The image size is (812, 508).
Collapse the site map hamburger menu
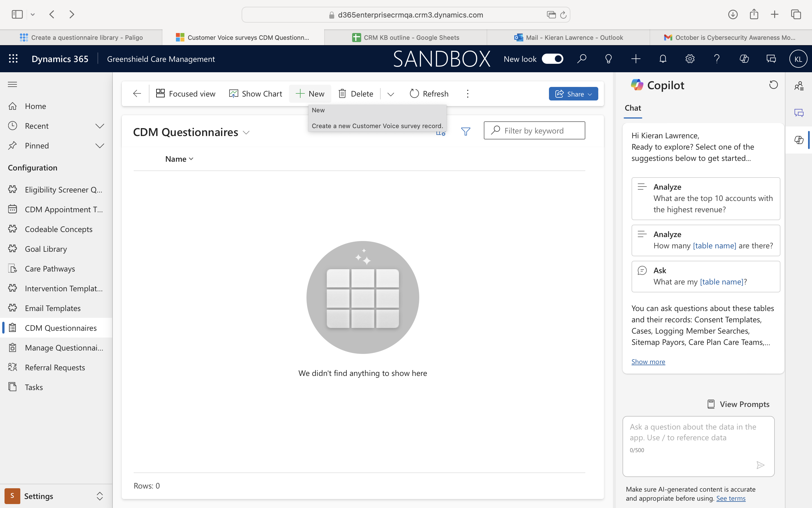[12, 84]
